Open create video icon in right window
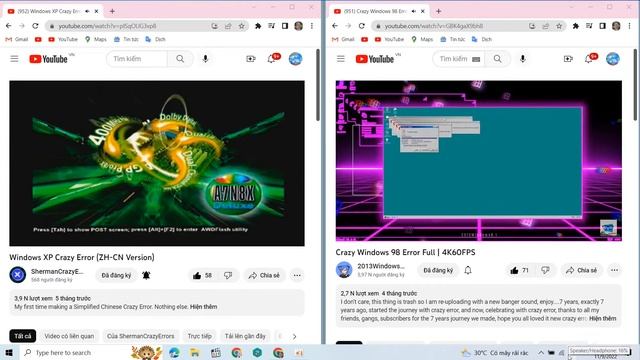640x360 pixels. coord(568,59)
